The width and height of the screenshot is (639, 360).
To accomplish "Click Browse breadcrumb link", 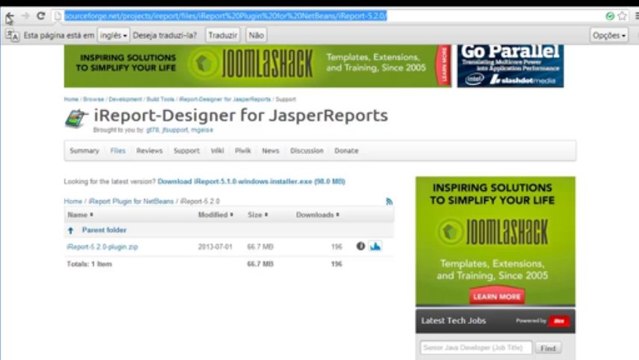I will (x=94, y=99).
